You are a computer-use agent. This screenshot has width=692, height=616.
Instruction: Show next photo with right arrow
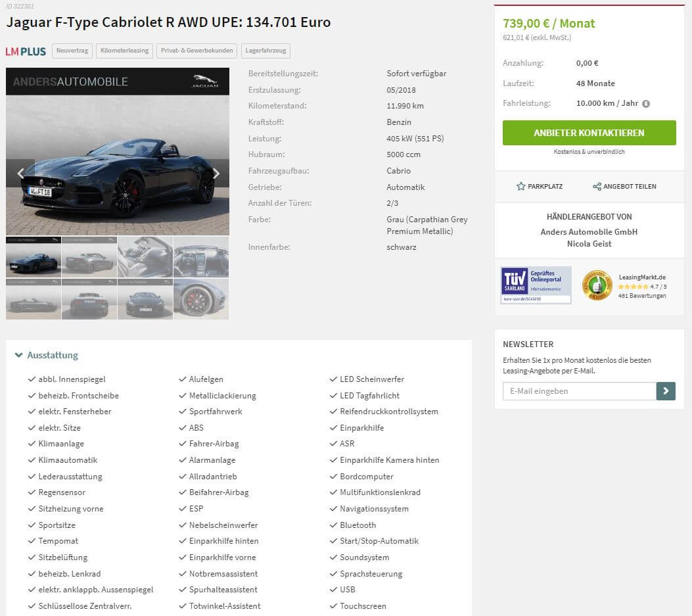[x=216, y=174]
